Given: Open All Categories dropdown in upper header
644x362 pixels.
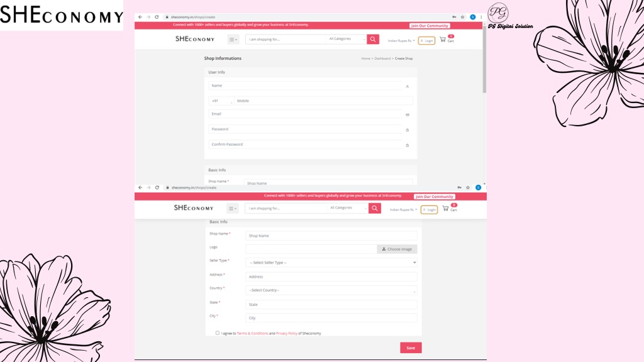Looking at the screenshot, I should 346,39.
